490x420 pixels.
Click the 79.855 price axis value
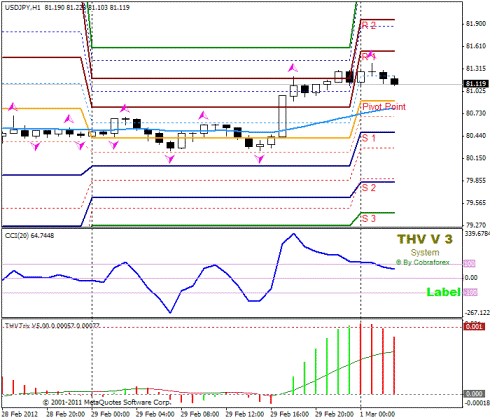(476, 180)
